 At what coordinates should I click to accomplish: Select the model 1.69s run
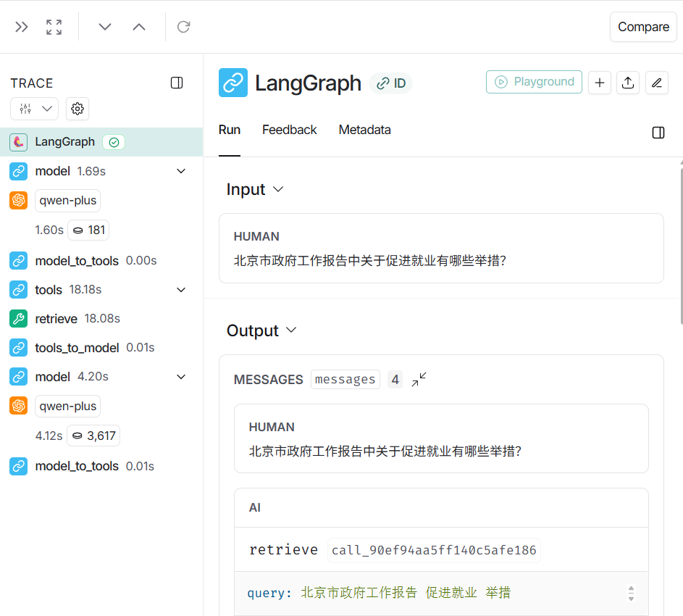click(x=101, y=171)
